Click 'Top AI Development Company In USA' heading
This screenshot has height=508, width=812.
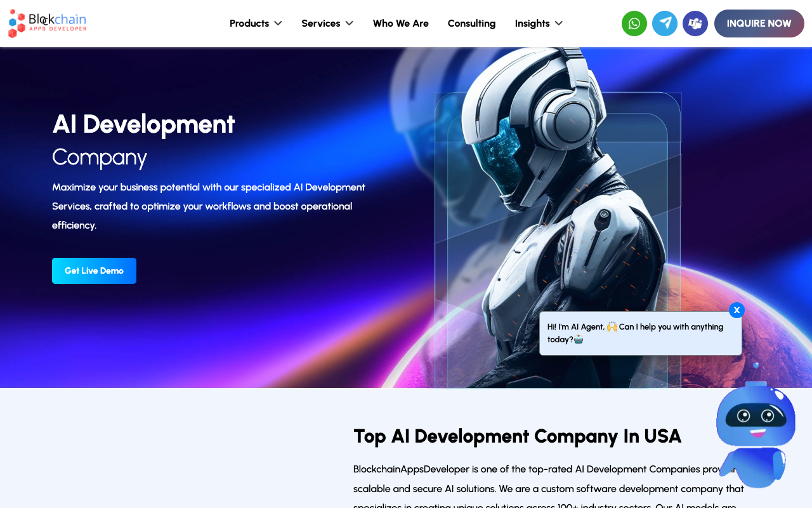click(x=518, y=436)
